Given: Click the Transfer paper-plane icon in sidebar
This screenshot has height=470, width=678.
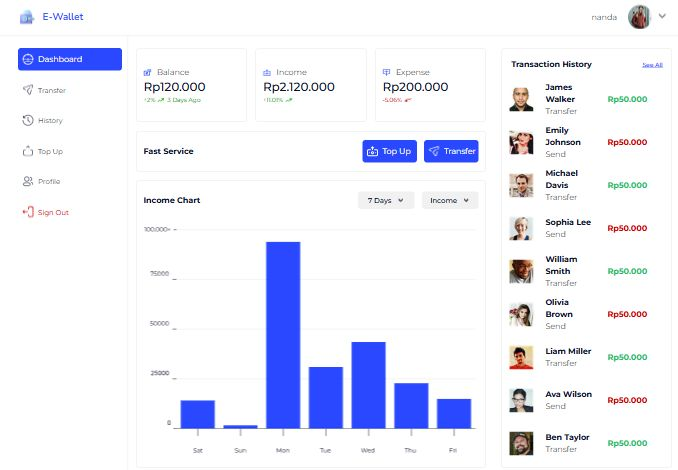Looking at the screenshot, I should [x=28, y=90].
